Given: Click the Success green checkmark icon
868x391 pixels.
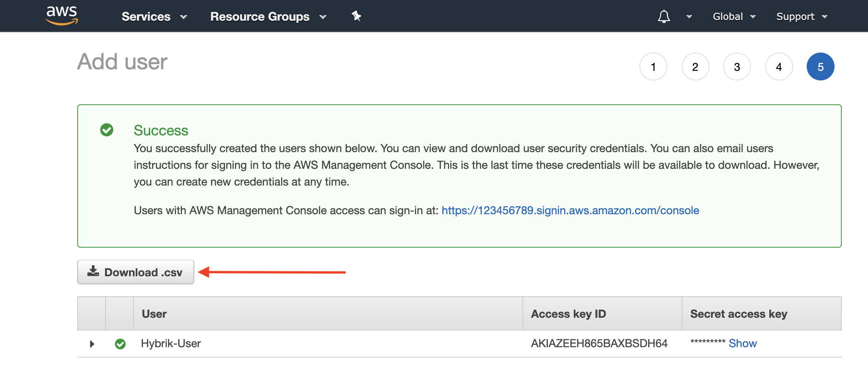Looking at the screenshot, I should 107,130.
